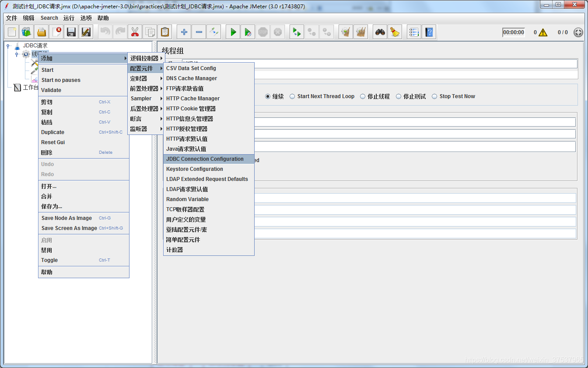Select Random Variable config element

[x=209, y=199]
